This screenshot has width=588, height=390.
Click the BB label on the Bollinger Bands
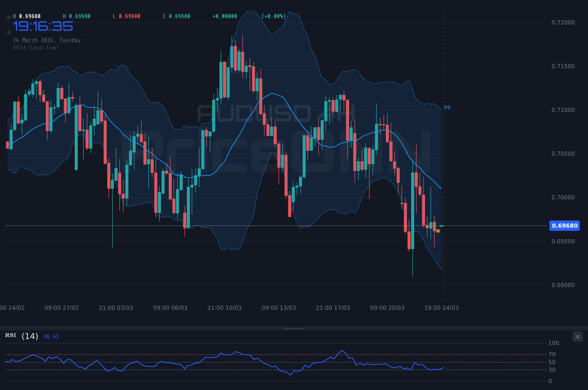448,107
